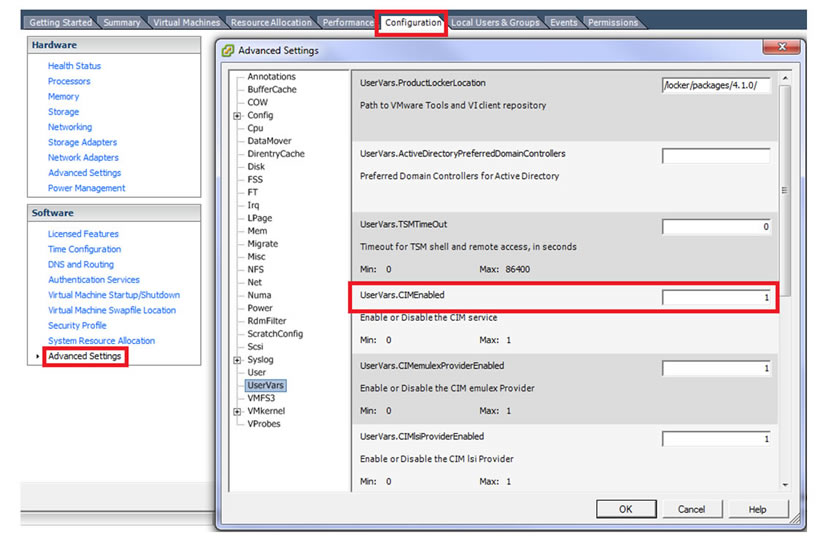This screenshot has height=546, width=821.
Task: Switch to the Events tab
Action: click(x=563, y=23)
